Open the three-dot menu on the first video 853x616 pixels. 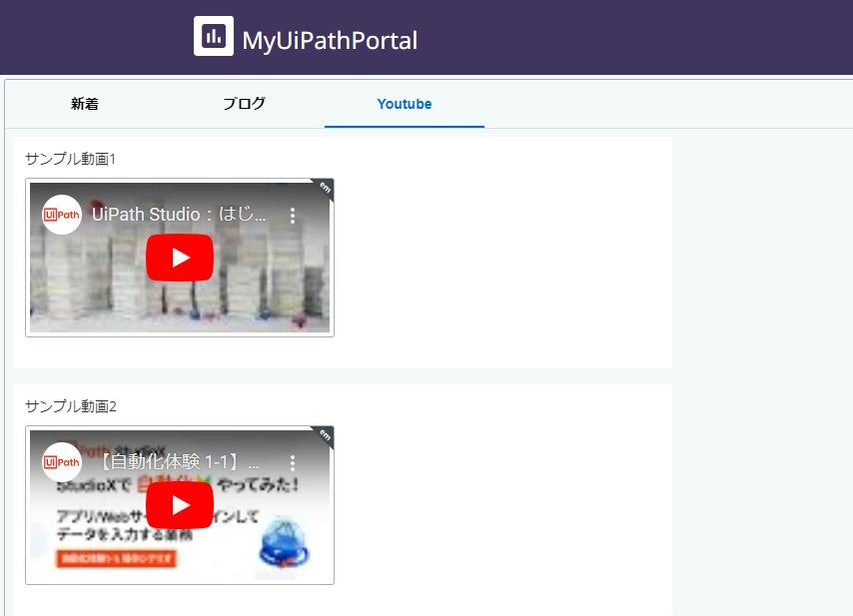[x=293, y=214]
